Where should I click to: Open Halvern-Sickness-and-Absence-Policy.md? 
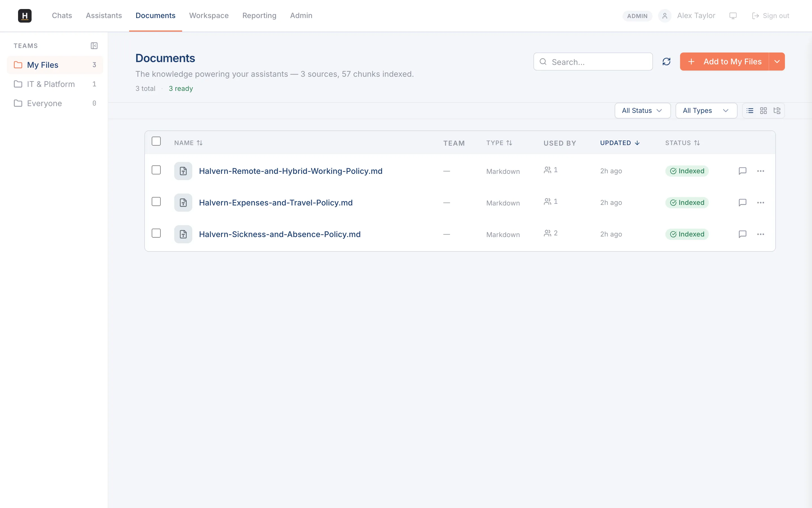280,234
